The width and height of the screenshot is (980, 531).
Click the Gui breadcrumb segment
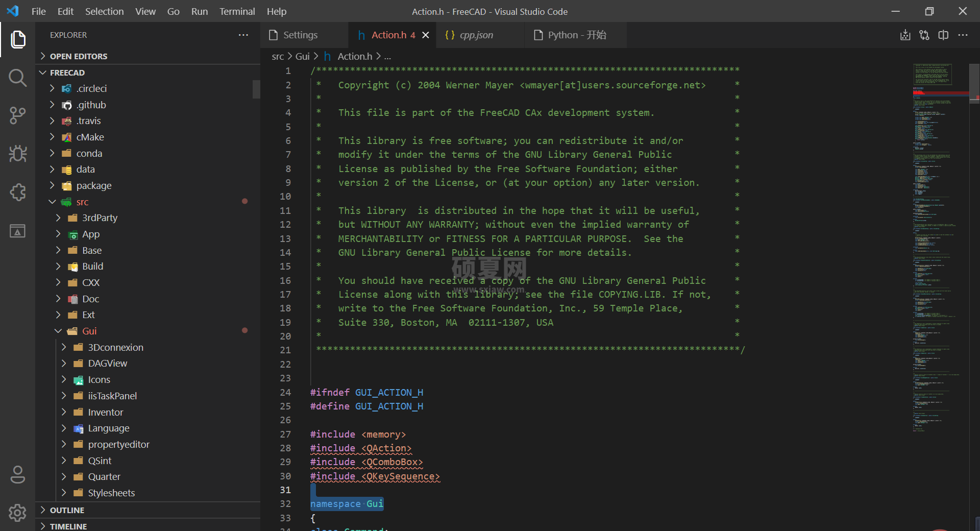pyautogui.click(x=303, y=56)
